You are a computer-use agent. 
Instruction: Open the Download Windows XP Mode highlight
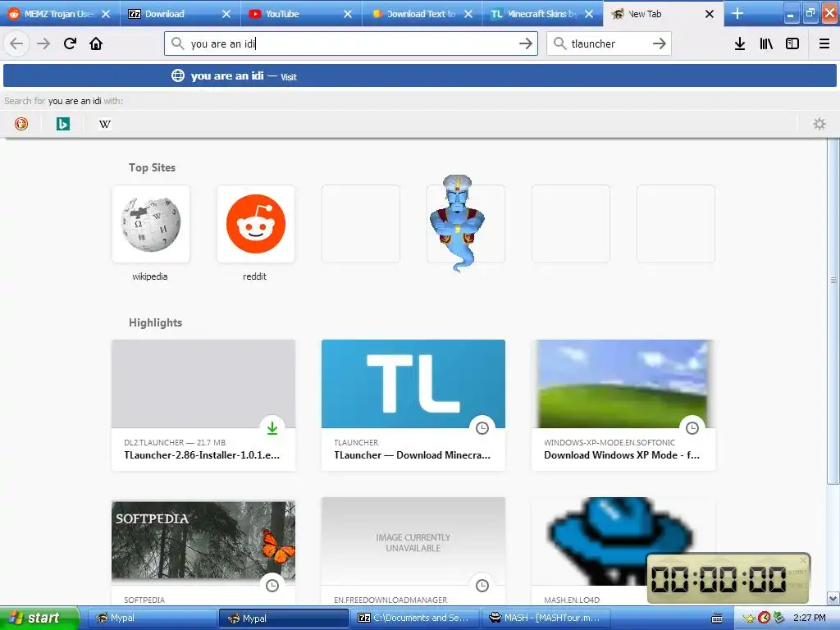[623, 405]
